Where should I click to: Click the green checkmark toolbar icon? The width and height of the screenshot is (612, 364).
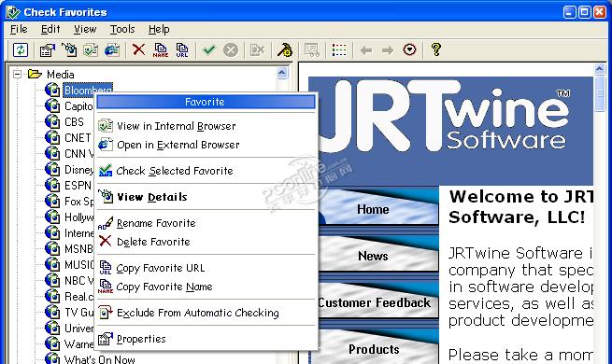[x=208, y=49]
